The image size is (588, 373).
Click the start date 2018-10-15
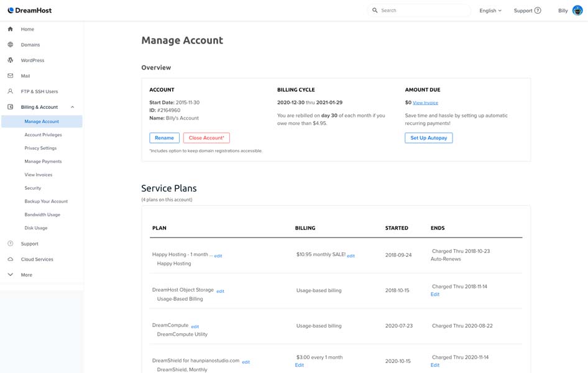(397, 290)
